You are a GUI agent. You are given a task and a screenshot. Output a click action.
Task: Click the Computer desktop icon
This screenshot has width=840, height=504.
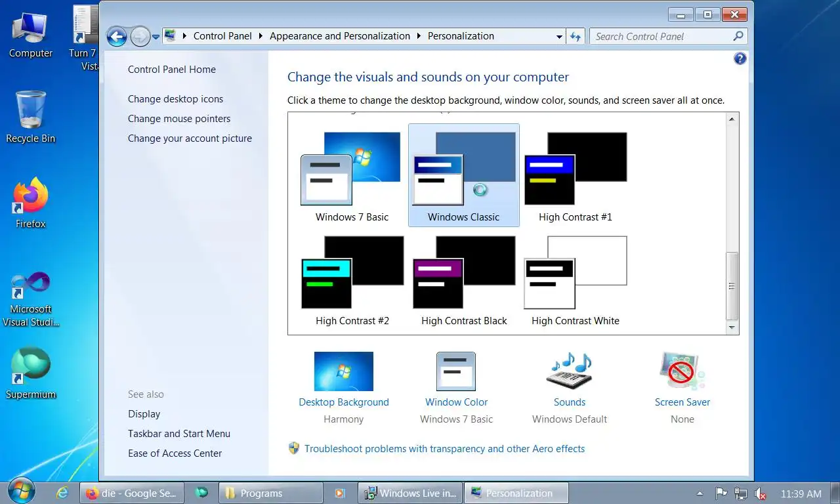coord(31,34)
